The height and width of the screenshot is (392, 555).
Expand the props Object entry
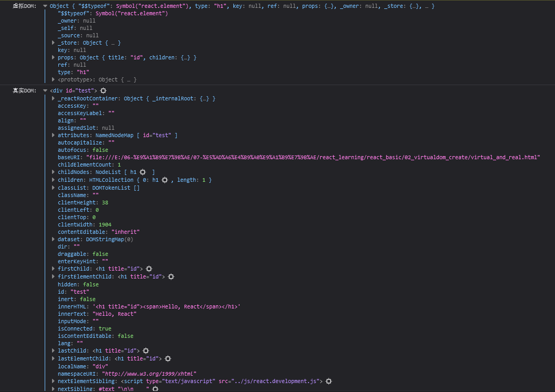pyautogui.click(x=54, y=58)
